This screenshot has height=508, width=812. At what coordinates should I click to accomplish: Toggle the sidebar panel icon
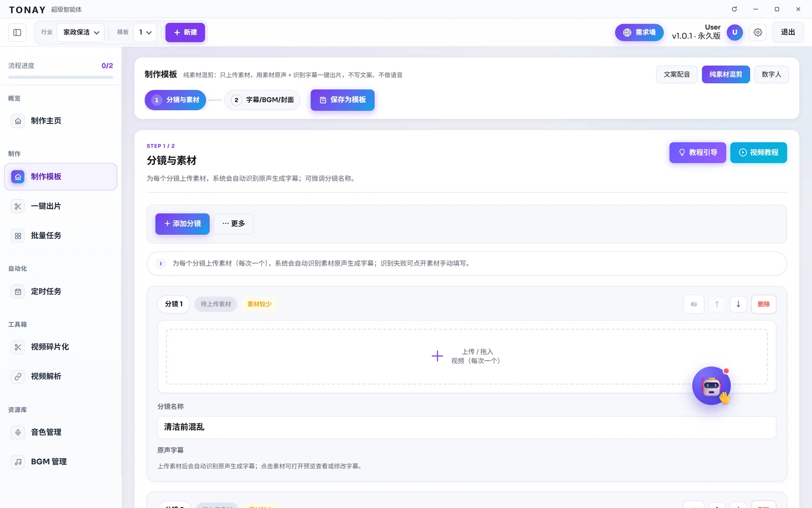coord(17,33)
